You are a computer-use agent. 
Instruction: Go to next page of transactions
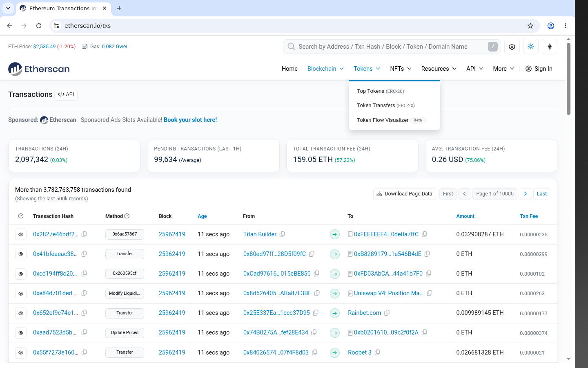click(x=526, y=194)
